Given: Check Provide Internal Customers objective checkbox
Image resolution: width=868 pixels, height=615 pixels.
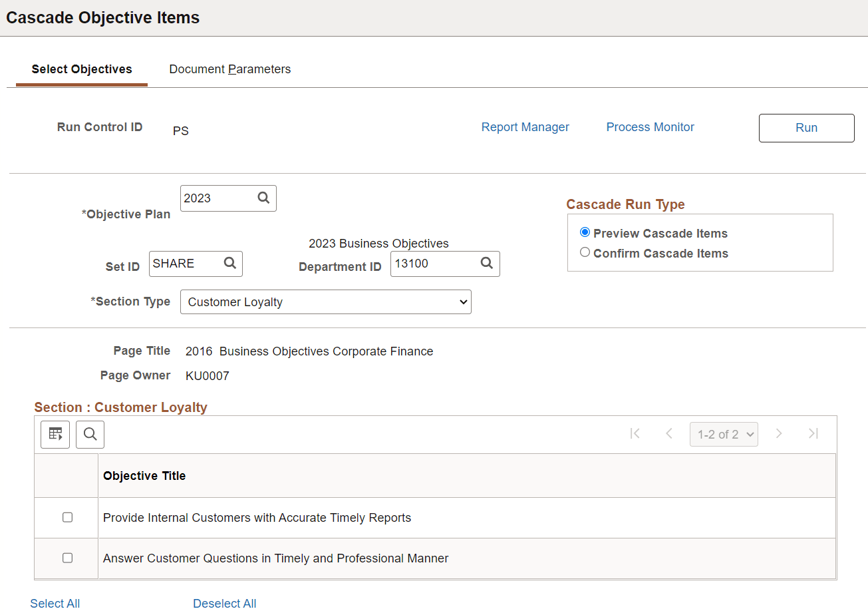Looking at the screenshot, I should tap(67, 517).
